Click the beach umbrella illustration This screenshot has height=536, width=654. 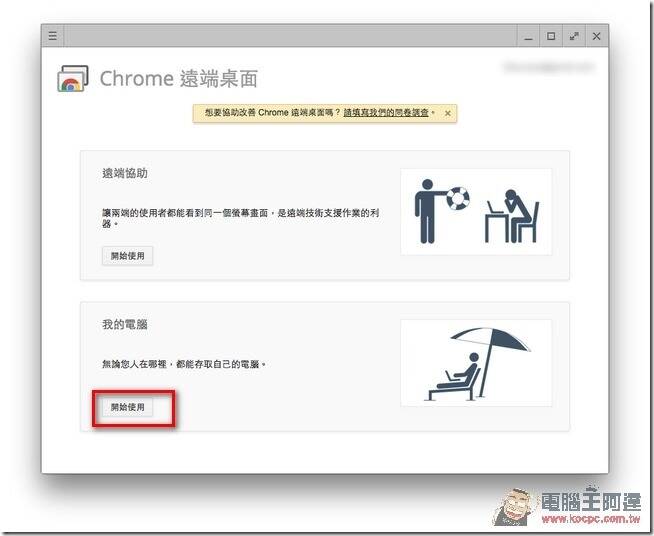point(476,363)
